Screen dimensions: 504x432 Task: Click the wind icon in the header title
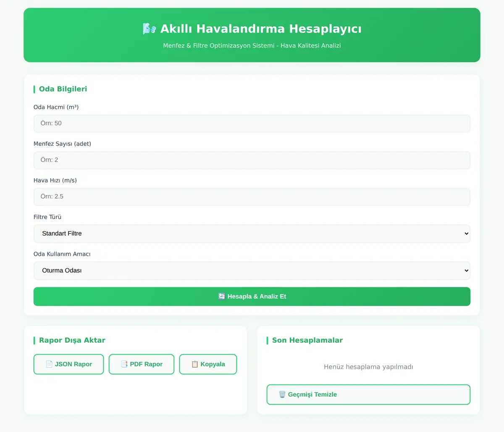tap(149, 29)
